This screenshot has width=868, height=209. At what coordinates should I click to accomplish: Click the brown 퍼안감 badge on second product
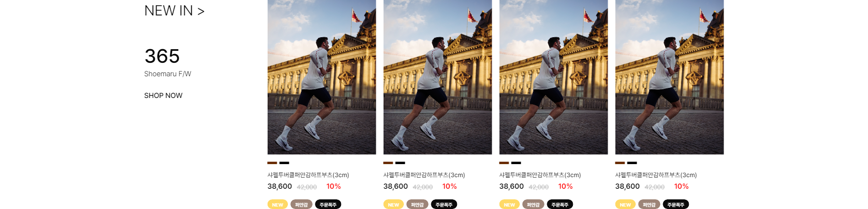tap(417, 205)
